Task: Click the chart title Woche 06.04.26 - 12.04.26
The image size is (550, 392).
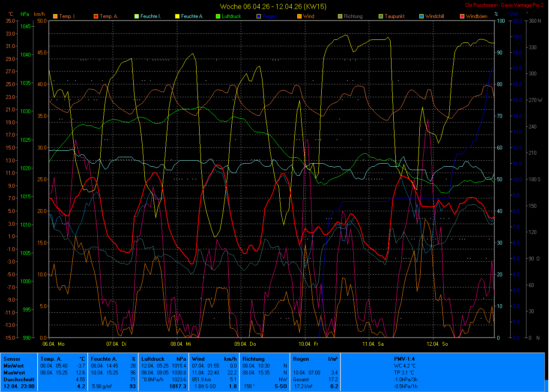Action: [272, 6]
